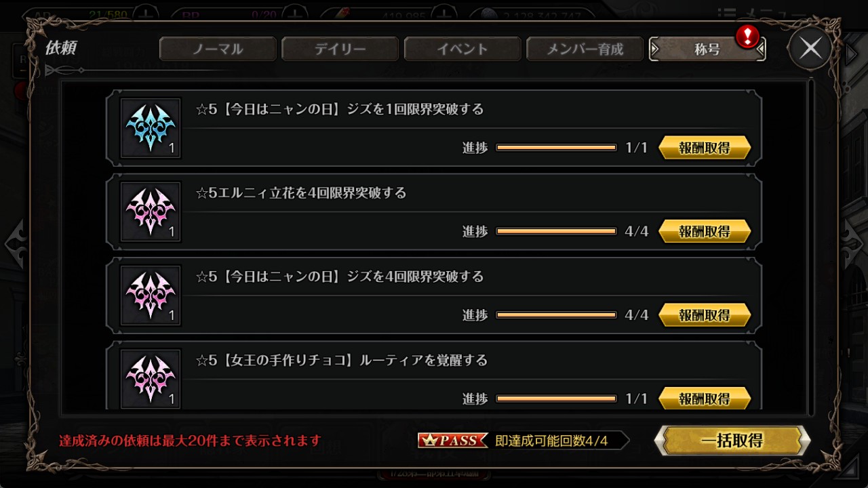This screenshot has height=488, width=868.
Task: Tap emblem icon for ルーティア覚醒 request
Action: 151,378
